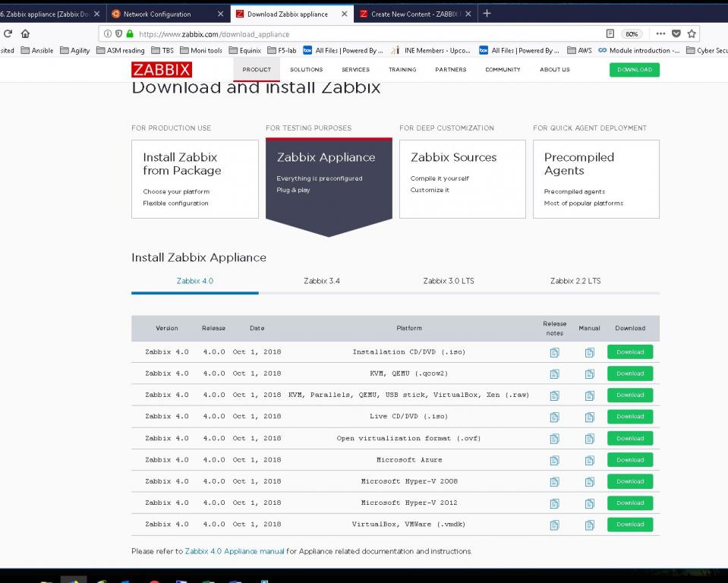Screen dimensions: 728x583
Task: Open manual for KVM, QEMU (.qcow2) row
Action: pos(589,374)
